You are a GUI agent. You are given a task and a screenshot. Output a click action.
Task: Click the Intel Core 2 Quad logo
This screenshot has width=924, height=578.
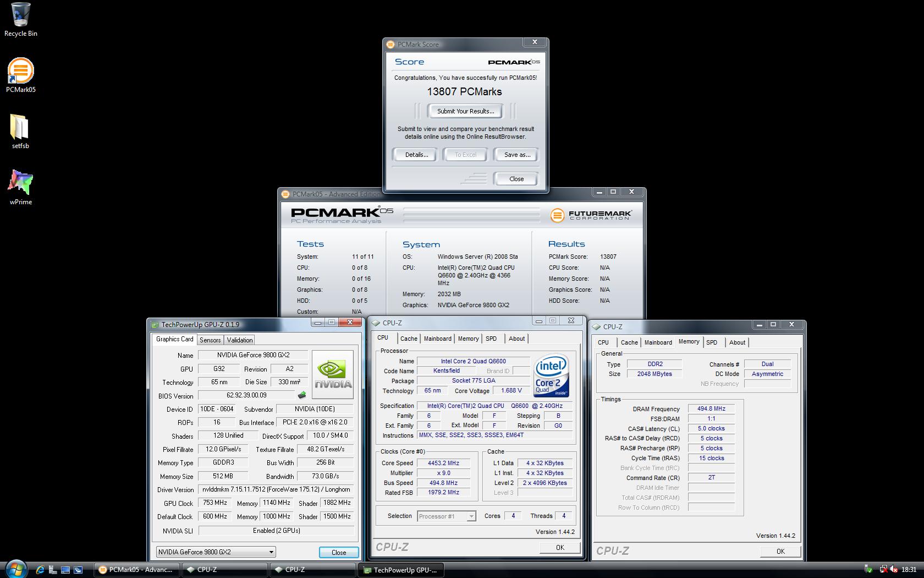(552, 375)
